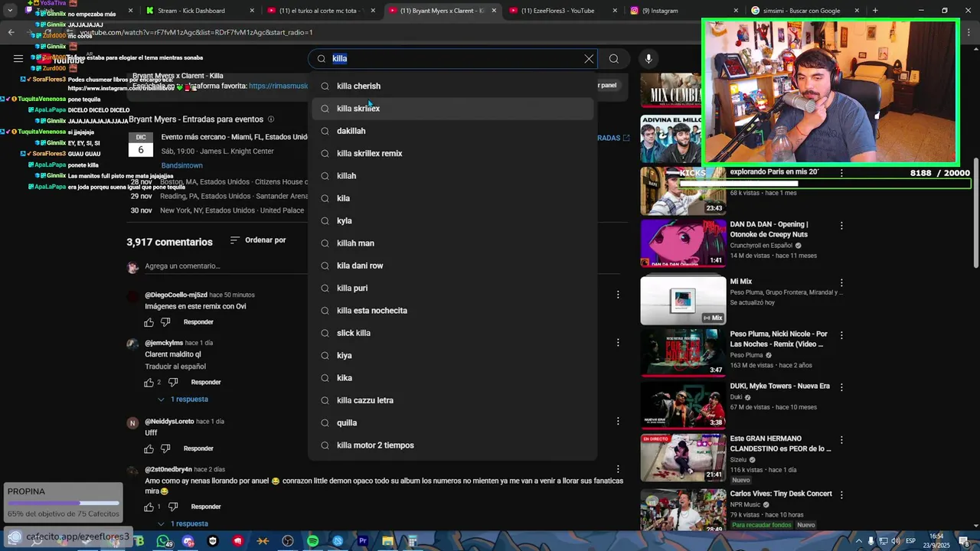Open the Ordenar por sort dropdown

(258, 240)
